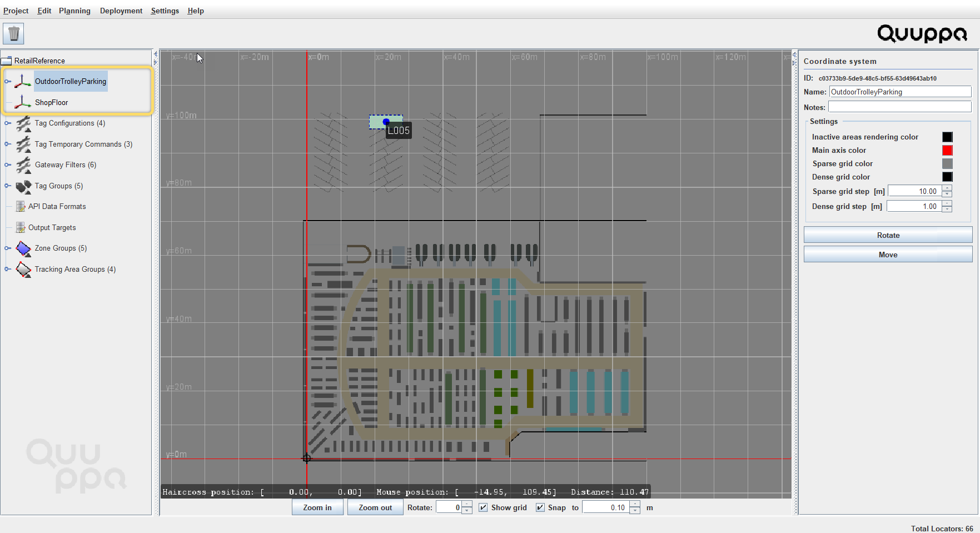Select the L005 locator blue dot

click(x=386, y=122)
